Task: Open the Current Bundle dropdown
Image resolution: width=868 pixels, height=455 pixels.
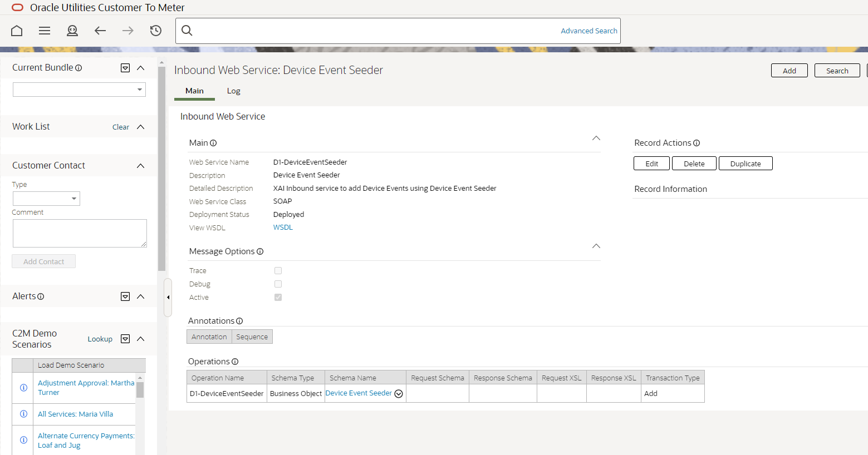Action: point(79,90)
